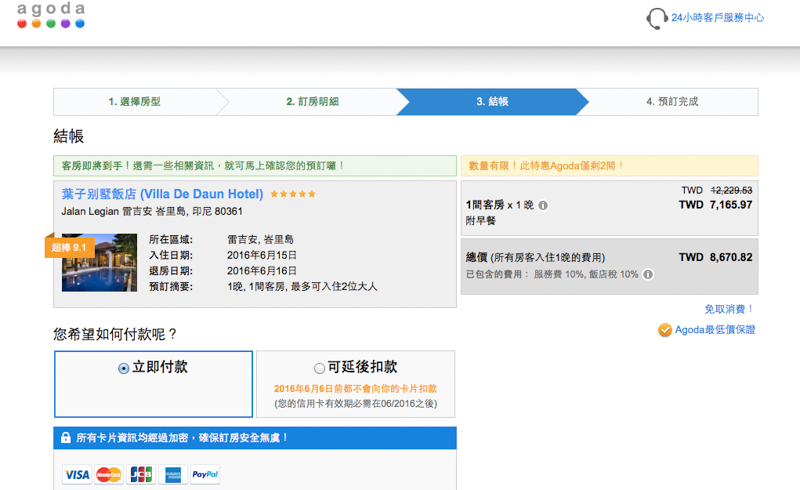Viewport: 800px width, 490px height.
Task: Go to step 2. 訂房明細
Action: (x=312, y=102)
